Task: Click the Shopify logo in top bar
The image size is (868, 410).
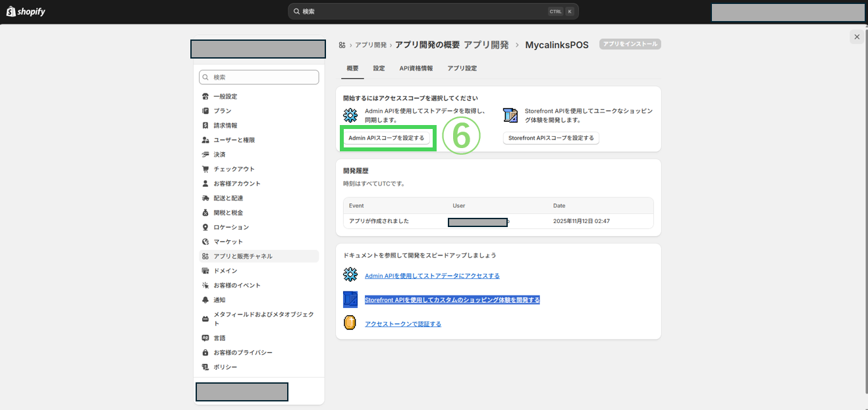Action: [x=26, y=12]
